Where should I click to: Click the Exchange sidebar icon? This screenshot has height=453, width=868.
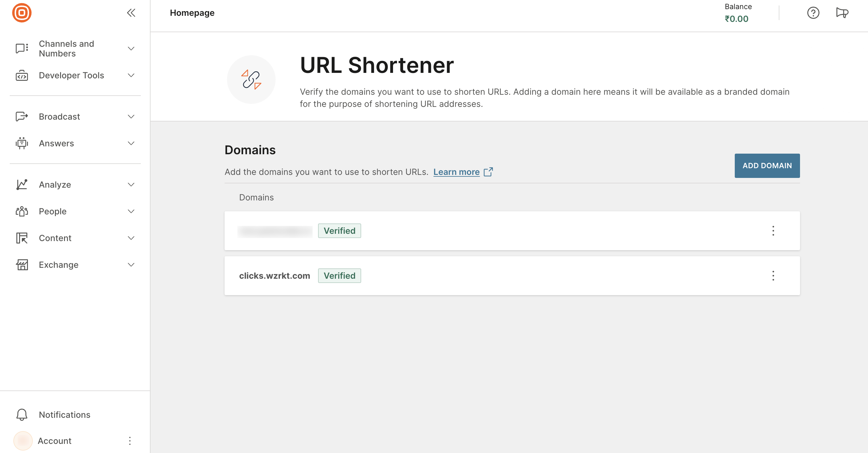[x=22, y=265]
